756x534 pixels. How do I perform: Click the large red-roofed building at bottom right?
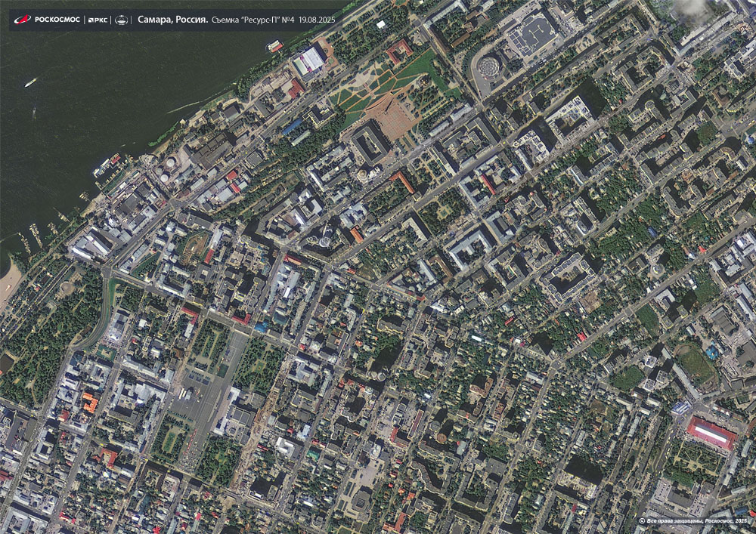click(711, 434)
